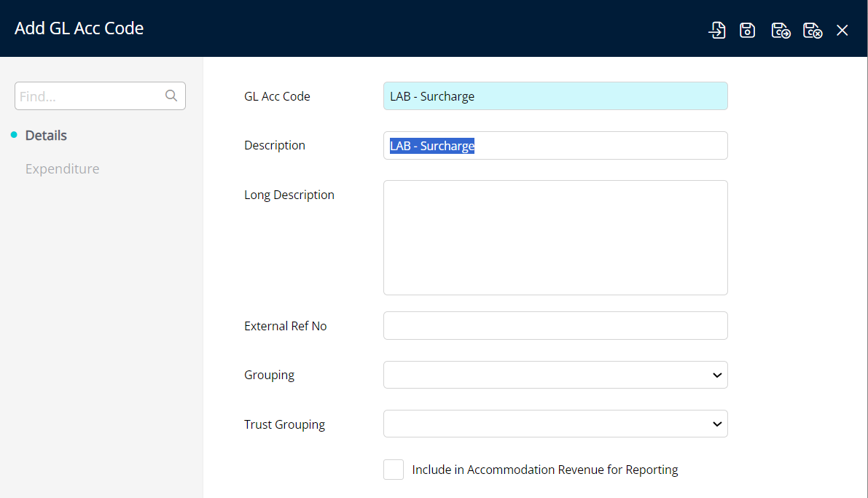Click the Grouping dropdown chevron arrow
Image resolution: width=868 pixels, height=498 pixels.
pyautogui.click(x=717, y=375)
